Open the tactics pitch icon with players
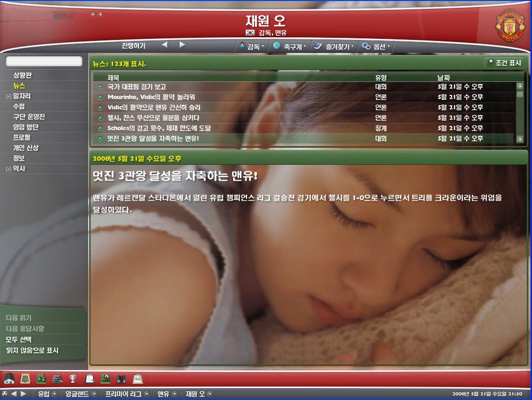 [41, 379]
